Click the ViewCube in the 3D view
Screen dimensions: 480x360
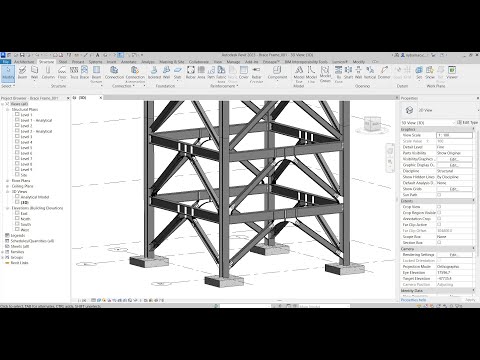point(372,124)
